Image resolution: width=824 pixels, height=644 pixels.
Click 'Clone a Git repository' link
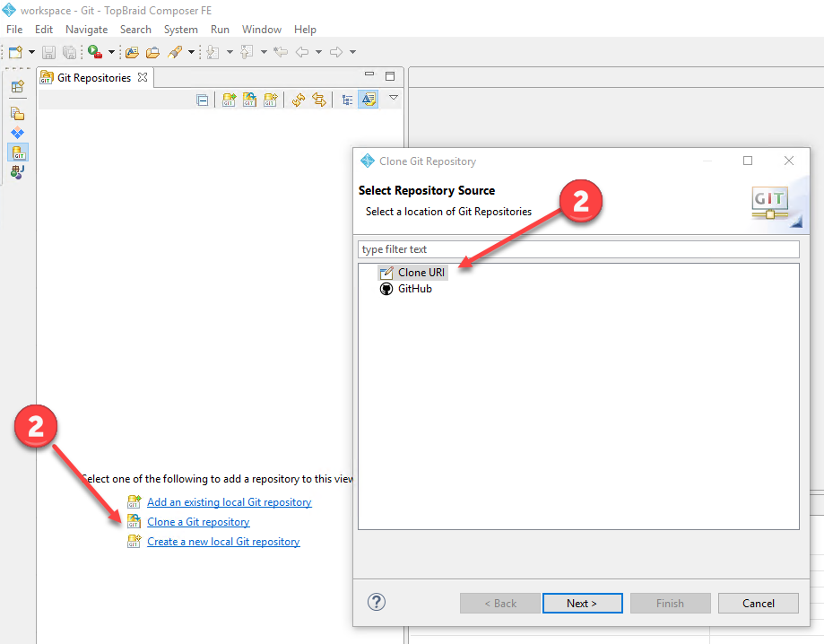[x=198, y=522]
